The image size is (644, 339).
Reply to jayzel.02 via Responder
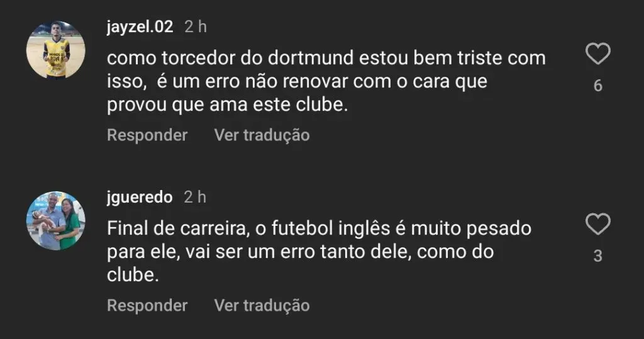147,135
